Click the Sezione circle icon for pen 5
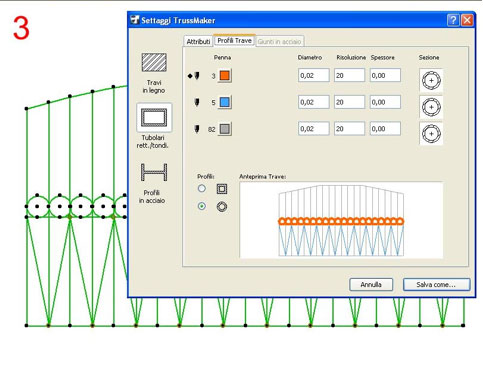 tap(431, 107)
